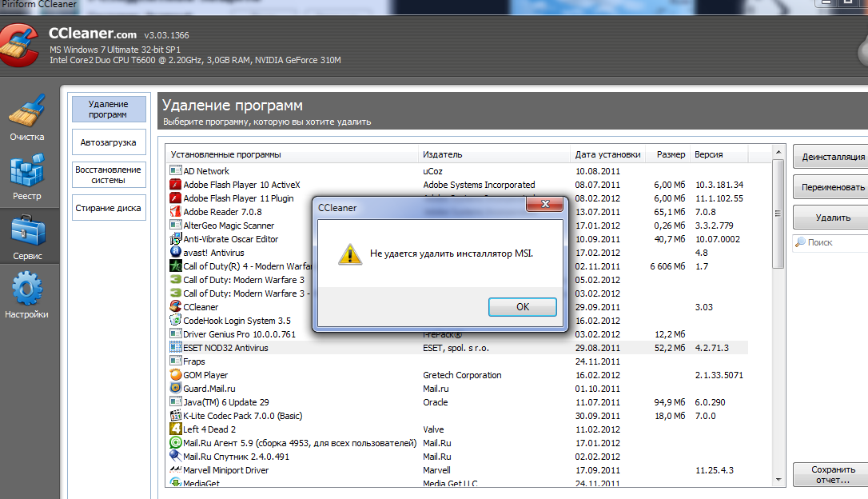This screenshot has width=868, height=499.
Task: Switch to Удаление программ tab
Action: 109,109
